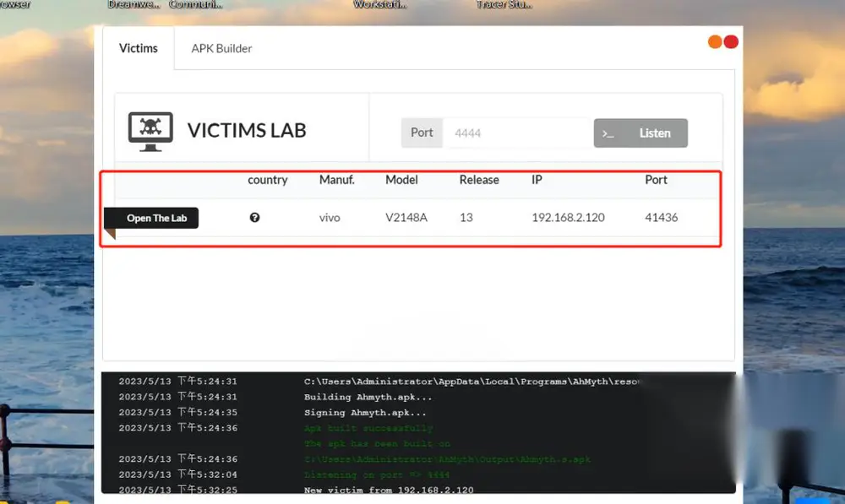Select the IP address 192.168.2.120 cell
This screenshot has height=504, width=845.
[568, 218]
